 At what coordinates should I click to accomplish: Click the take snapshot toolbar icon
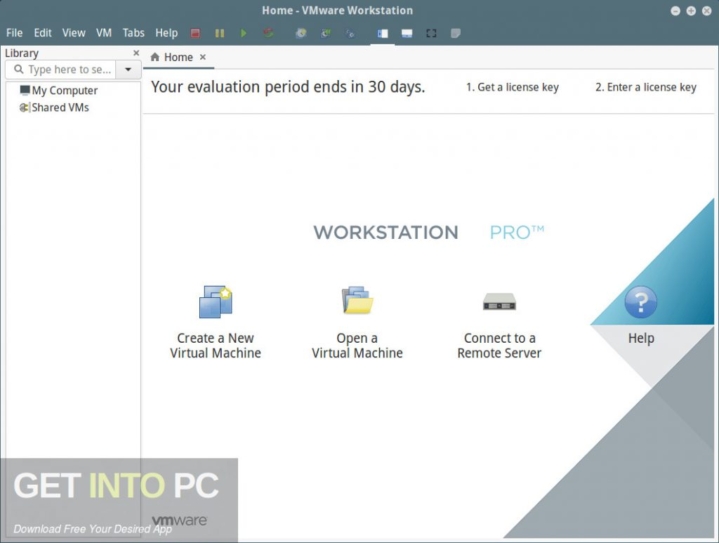301,33
